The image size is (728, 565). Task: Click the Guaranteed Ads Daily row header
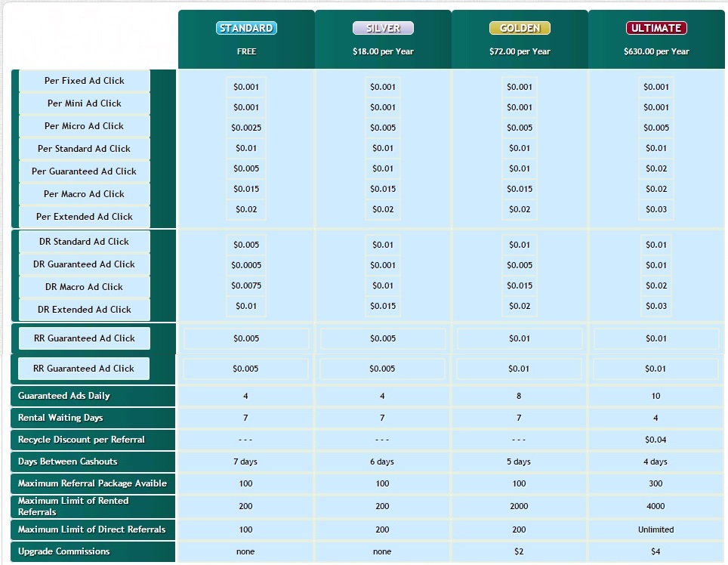click(x=64, y=396)
